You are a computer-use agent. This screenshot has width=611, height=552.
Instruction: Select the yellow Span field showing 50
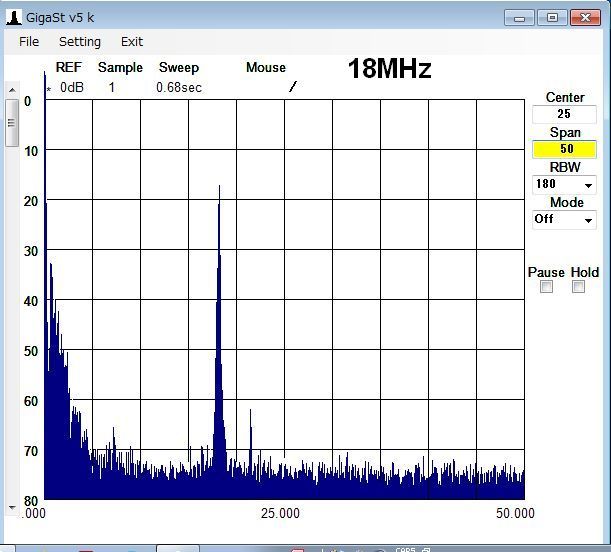(565, 149)
